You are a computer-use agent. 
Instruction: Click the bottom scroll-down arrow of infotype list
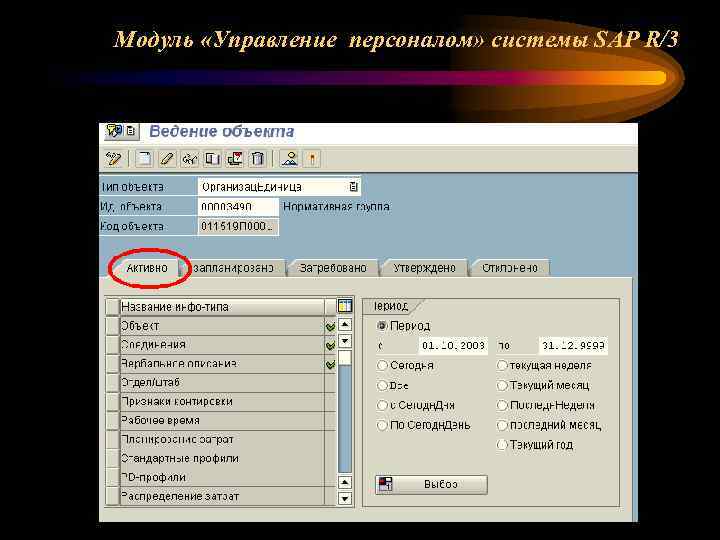click(345, 498)
